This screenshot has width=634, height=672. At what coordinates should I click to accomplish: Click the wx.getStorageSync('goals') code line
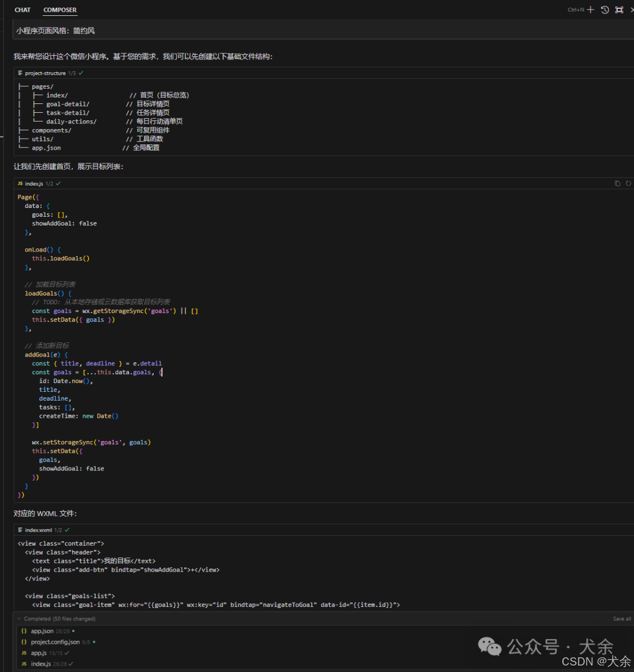(115, 311)
